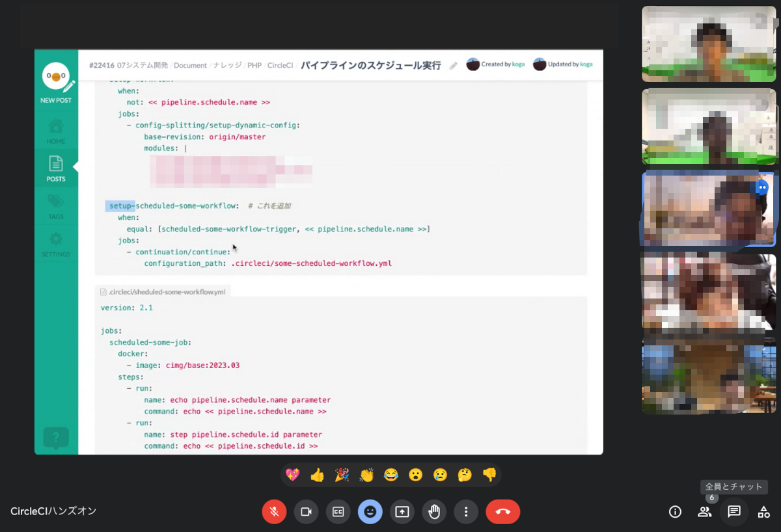Open the ナレッジ breadcrumb
Viewport: 781px width, 532px height.
(227, 65)
